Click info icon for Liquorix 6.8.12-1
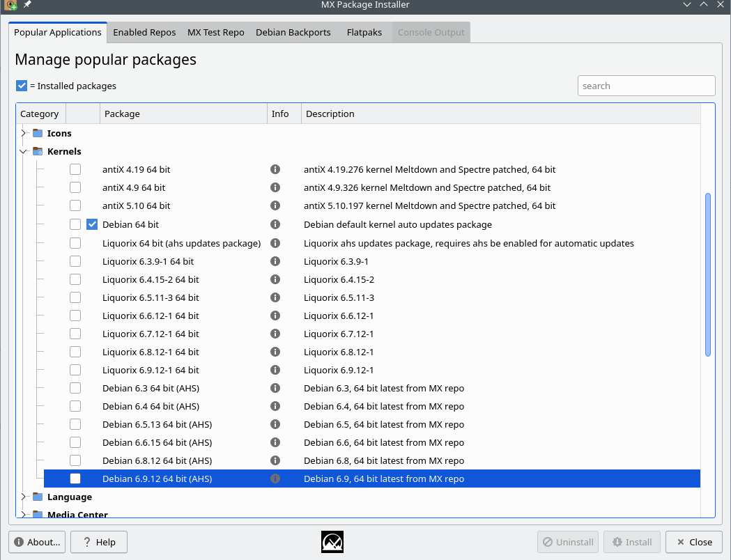This screenshot has width=731, height=560. tap(275, 352)
